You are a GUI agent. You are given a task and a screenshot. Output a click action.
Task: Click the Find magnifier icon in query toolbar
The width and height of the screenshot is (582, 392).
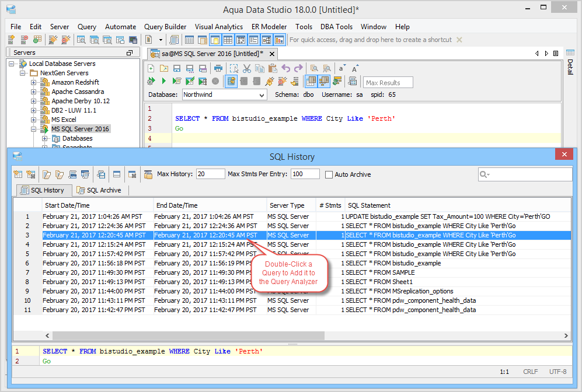(x=314, y=69)
